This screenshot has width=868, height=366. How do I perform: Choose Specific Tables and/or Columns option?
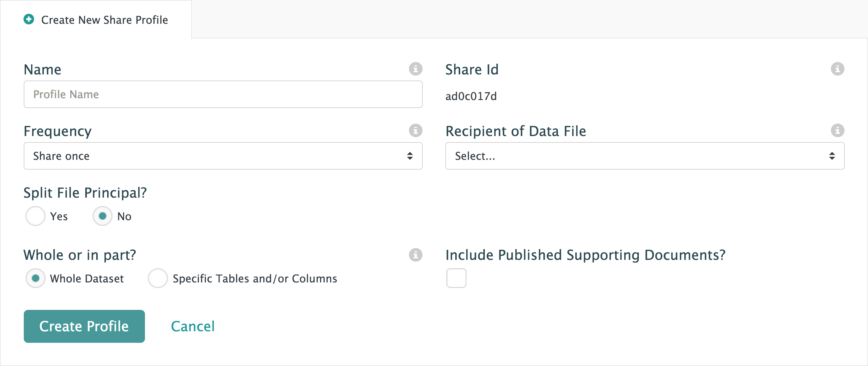158,278
